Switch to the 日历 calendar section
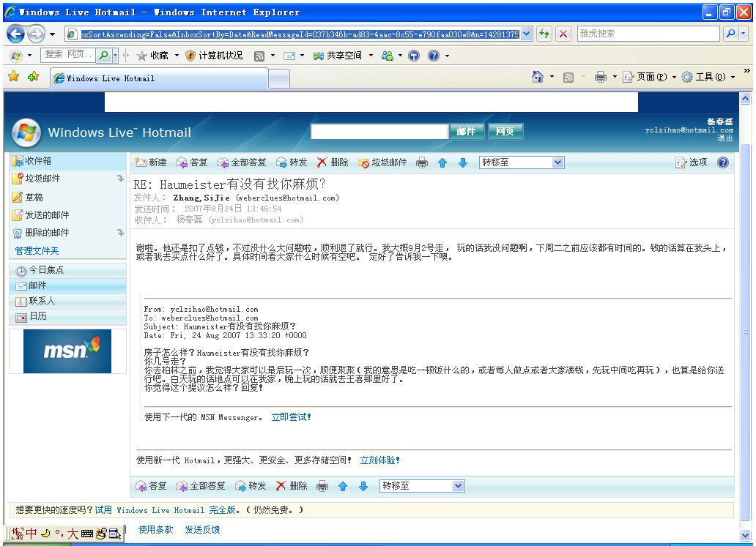This screenshot has height=546, width=756. click(68, 317)
